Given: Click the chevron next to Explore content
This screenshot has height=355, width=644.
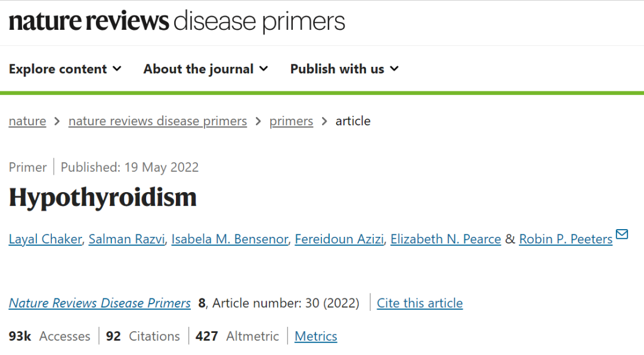Looking at the screenshot, I should tap(117, 69).
